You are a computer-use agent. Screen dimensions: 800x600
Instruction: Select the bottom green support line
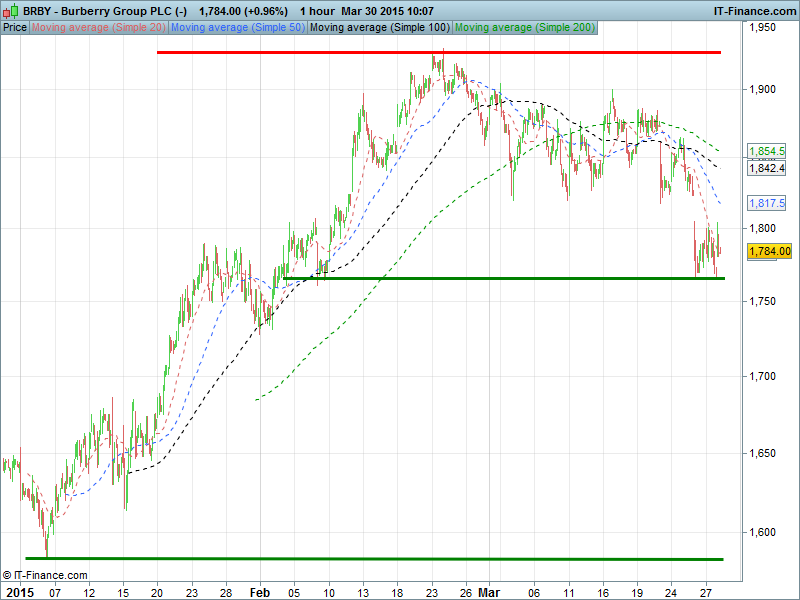[370, 559]
